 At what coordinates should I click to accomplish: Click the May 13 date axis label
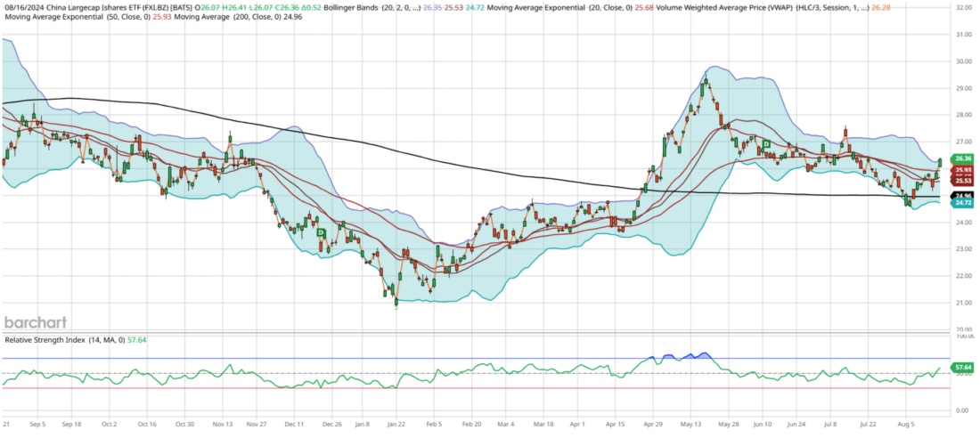(x=690, y=424)
